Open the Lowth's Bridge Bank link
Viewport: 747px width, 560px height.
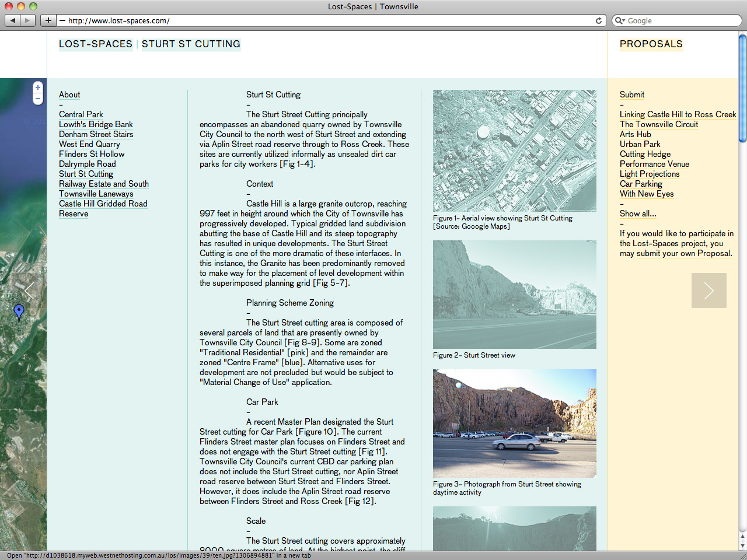tap(96, 124)
